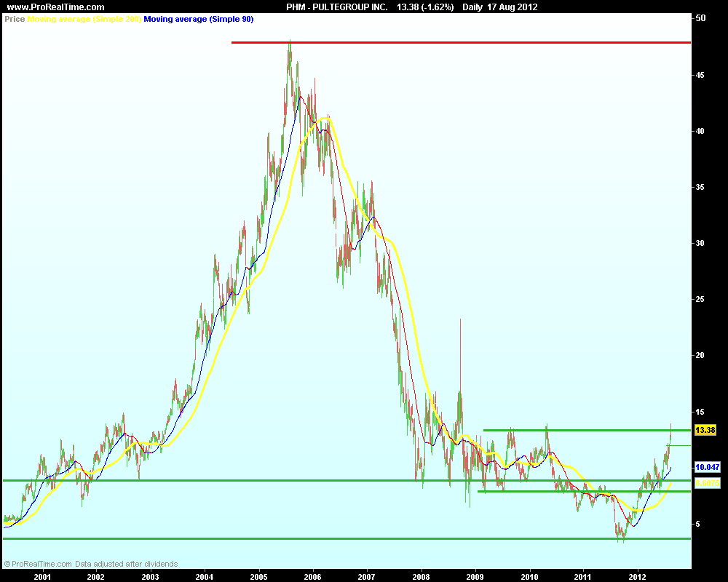Click the 13.38 (-1.62%) quote in header
Image resolution: width=728 pixels, height=582 pixels.
pyautogui.click(x=425, y=7)
